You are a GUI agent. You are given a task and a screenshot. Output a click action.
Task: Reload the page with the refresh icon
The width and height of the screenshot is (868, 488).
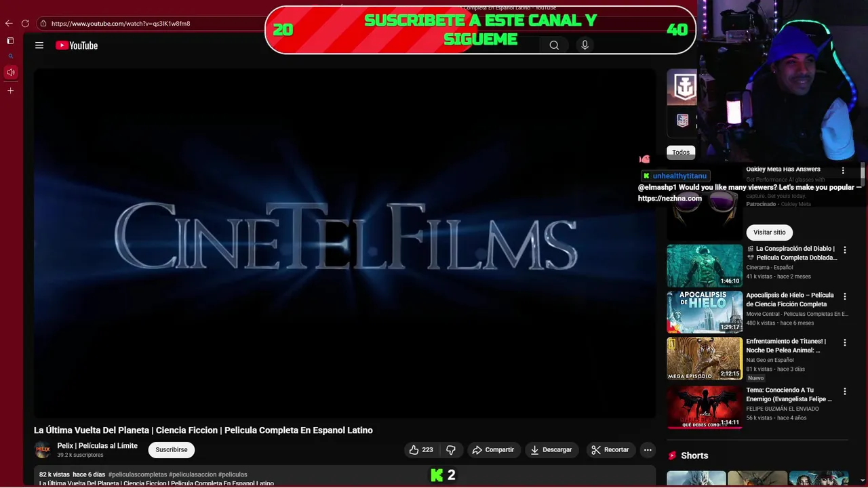[25, 24]
